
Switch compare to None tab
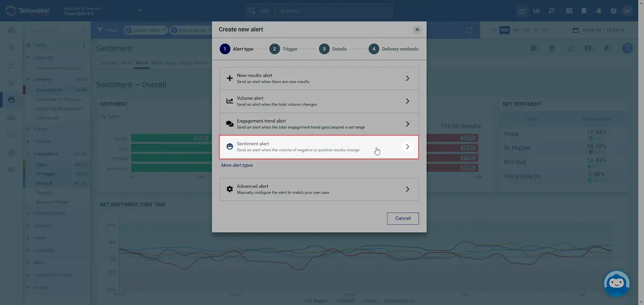[x=126, y=63]
